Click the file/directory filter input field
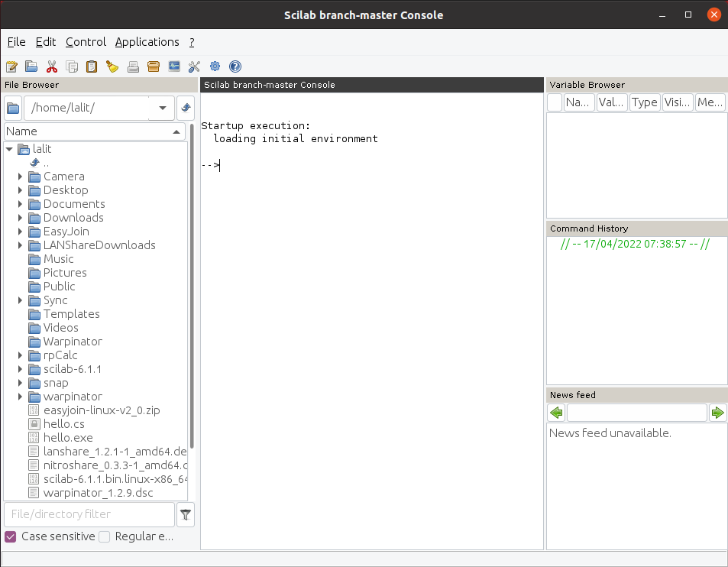 [x=88, y=514]
